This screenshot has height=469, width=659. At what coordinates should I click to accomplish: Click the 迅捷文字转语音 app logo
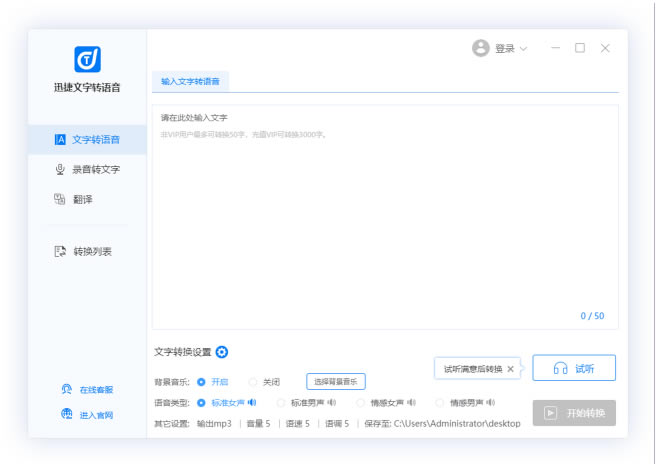[87, 59]
